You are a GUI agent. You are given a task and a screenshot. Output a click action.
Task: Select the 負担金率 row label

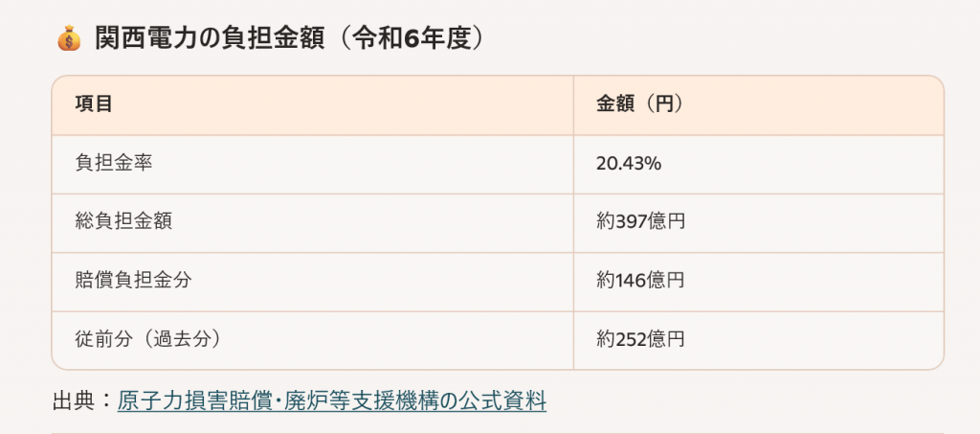(x=114, y=163)
